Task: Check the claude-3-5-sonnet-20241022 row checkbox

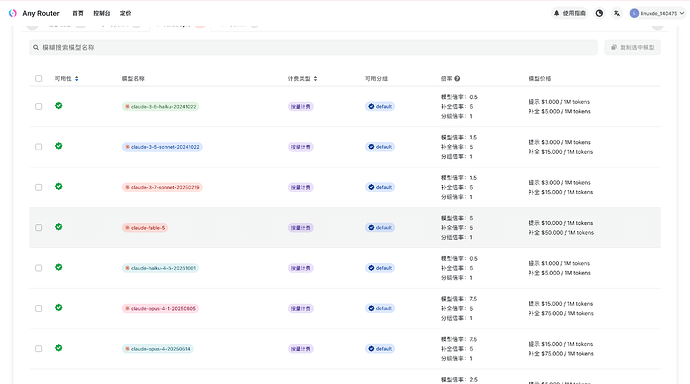Action: pos(39,147)
